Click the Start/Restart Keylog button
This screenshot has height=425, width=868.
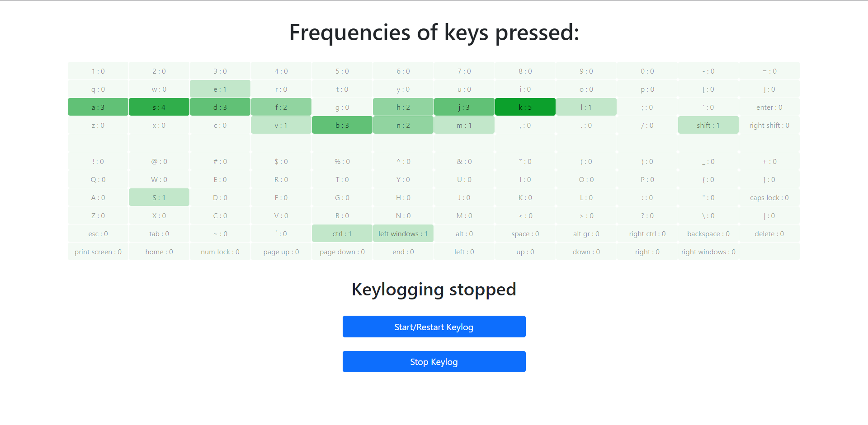[x=434, y=327]
